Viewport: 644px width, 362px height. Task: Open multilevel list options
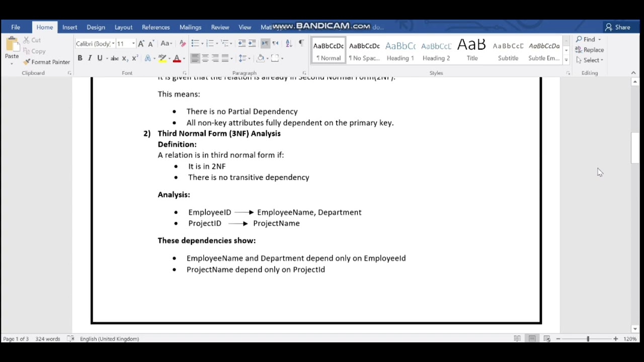tap(225, 43)
